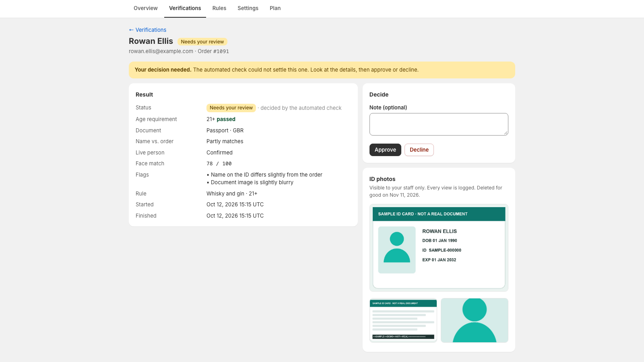Click the 'Partly matches' name value
This screenshot has width=644, height=362.
225,141
